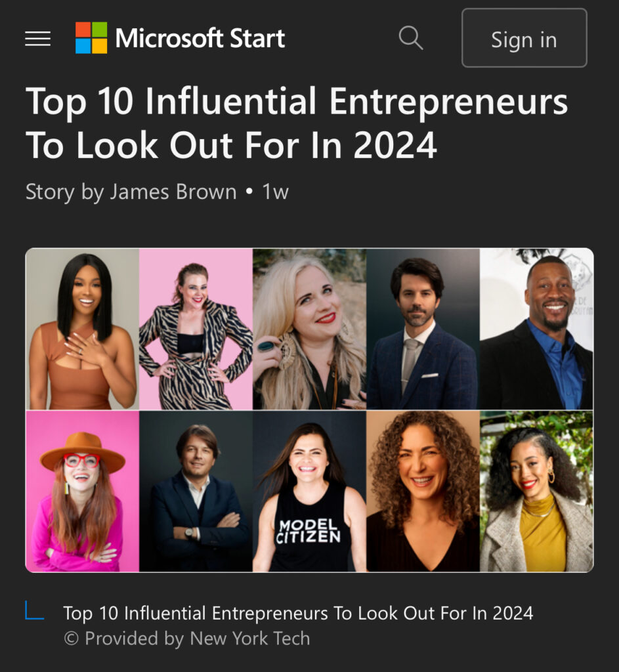Open search with the magnifier icon
The height and width of the screenshot is (672, 619).
[x=411, y=38]
